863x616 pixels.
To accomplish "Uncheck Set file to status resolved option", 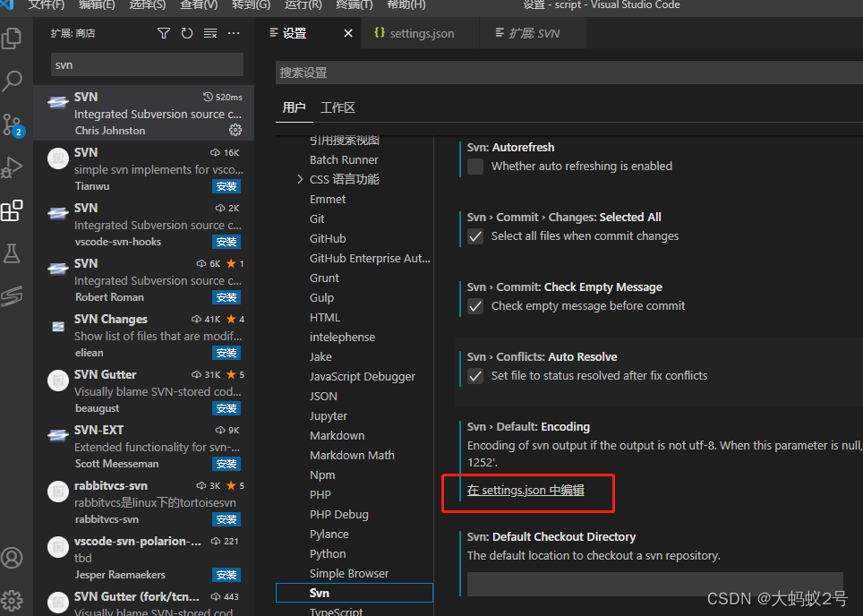I will pyautogui.click(x=475, y=376).
